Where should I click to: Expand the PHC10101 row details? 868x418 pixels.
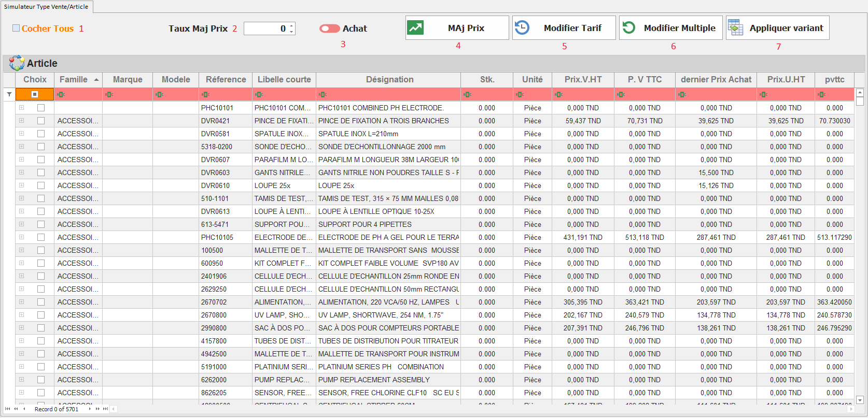22,108
